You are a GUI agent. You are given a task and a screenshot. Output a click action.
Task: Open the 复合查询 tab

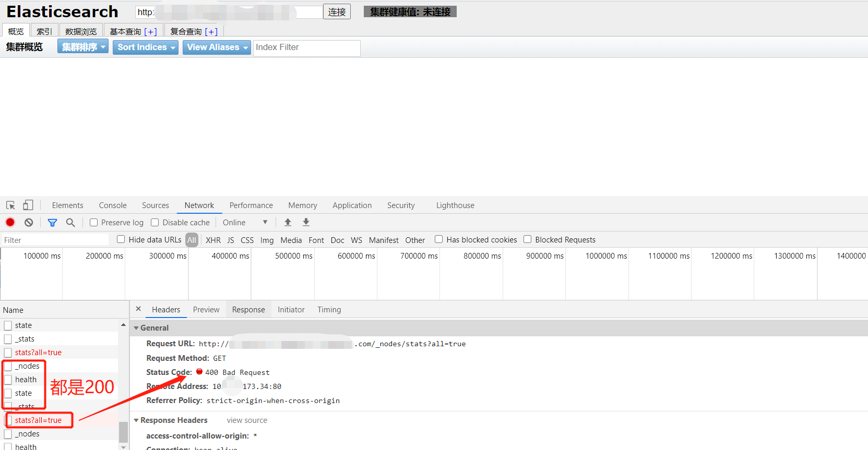coord(194,31)
